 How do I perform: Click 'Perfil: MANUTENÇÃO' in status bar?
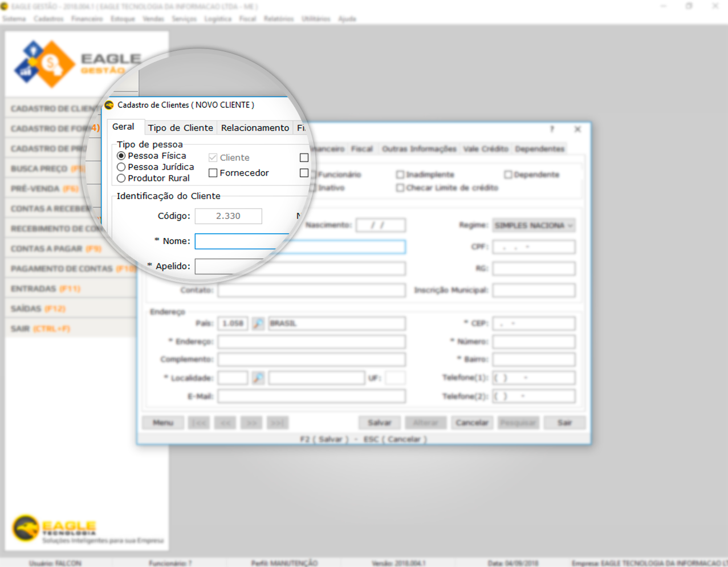[284, 563]
